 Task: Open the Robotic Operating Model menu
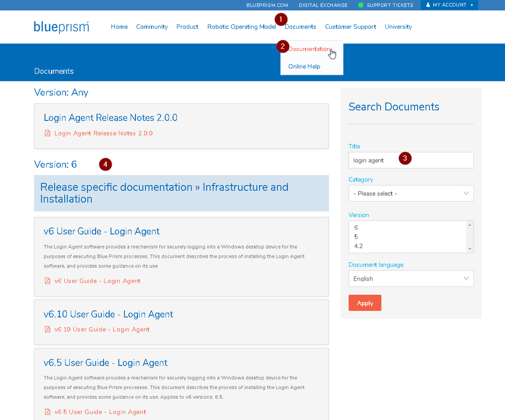pyautogui.click(x=242, y=27)
